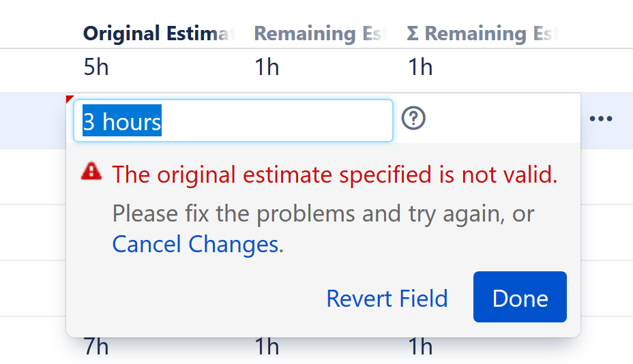This screenshot has width=633, height=364.
Task: Click the red corner marker on edit field
Action: (69, 99)
